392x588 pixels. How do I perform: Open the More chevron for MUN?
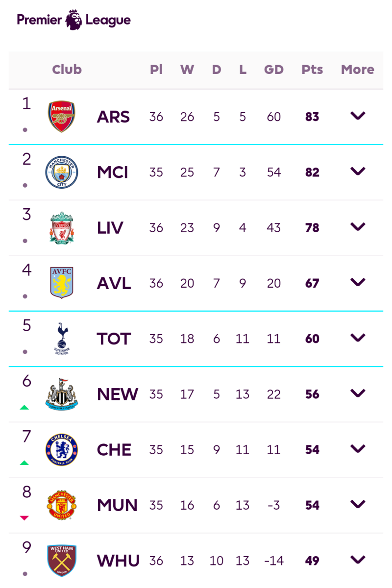point(357,504)
